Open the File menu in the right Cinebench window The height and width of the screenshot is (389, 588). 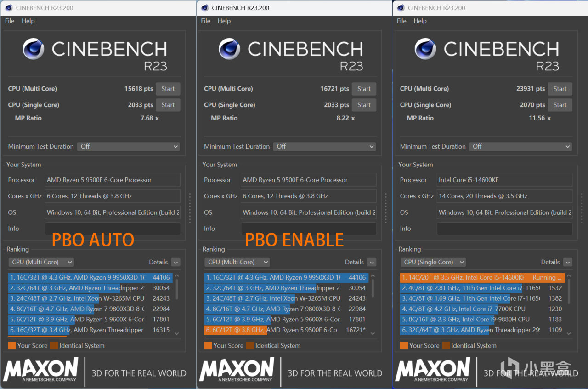401,21
